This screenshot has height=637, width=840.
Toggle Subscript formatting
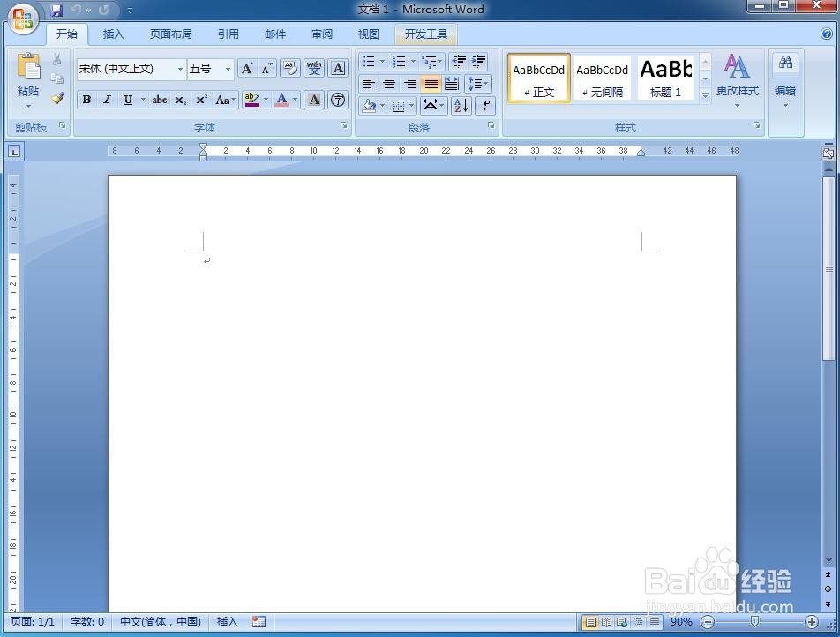[181, 100]
